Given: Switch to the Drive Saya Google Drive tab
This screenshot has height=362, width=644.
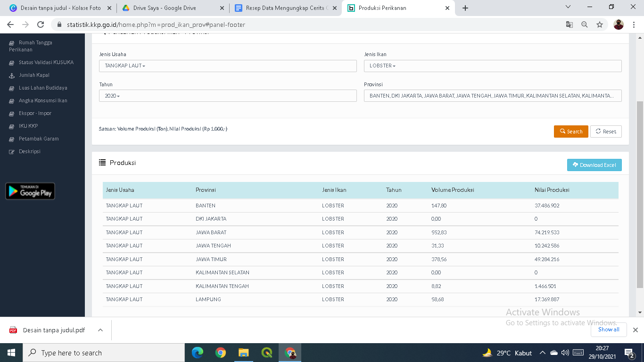Looking at the screenshot, I should [165, 8].
